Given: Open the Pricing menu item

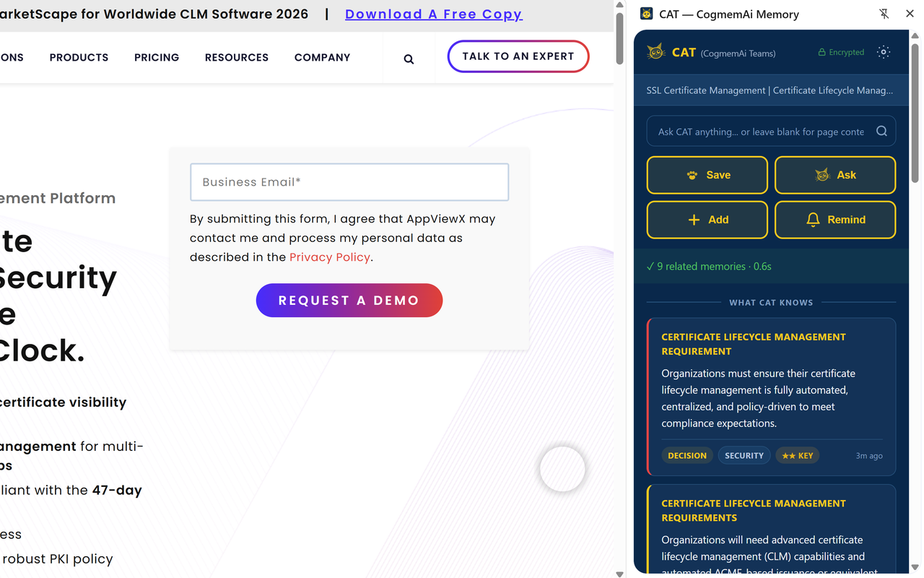Looking at the screenshot, I should [157, 57].
